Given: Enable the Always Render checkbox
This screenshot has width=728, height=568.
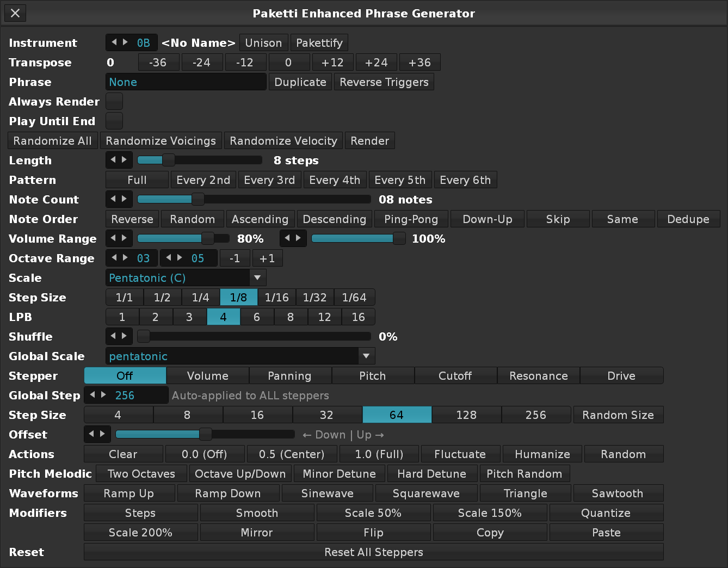Looking at the screenshot, I should coord(114,101).
